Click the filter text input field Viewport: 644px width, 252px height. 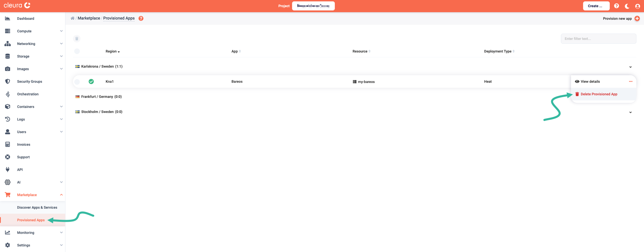[598, 39]
